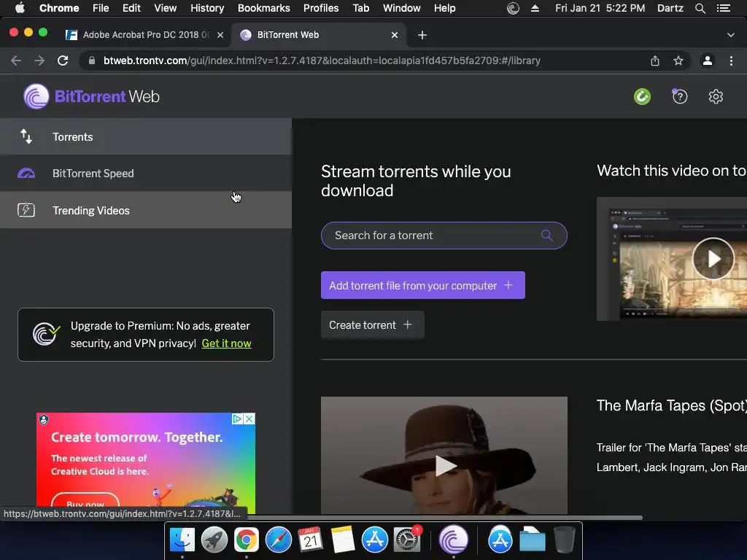
Task: Go forward in browser history
Action: pyautogui.click(x=39, y=61)
